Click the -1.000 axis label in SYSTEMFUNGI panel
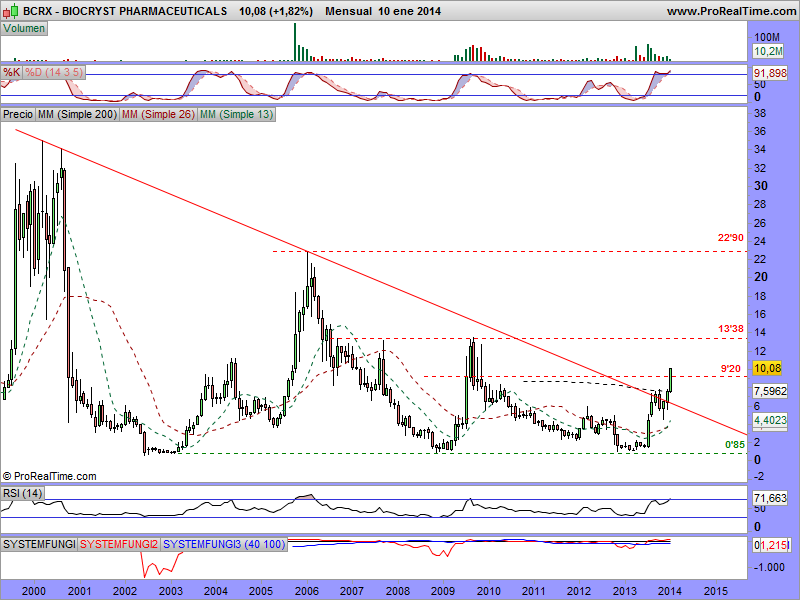The image size is (800, 600). point(768,567)
